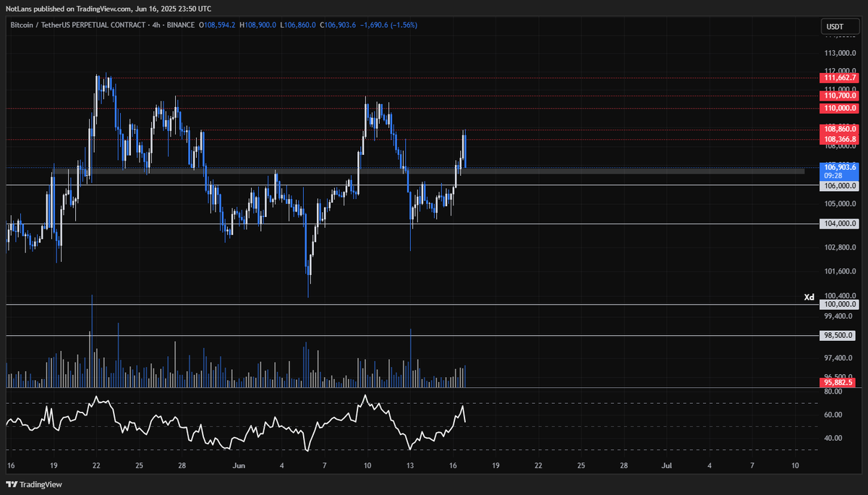Click the red 108,366.8 price label
Screen dimensions: 868x495
coord(839,139)
